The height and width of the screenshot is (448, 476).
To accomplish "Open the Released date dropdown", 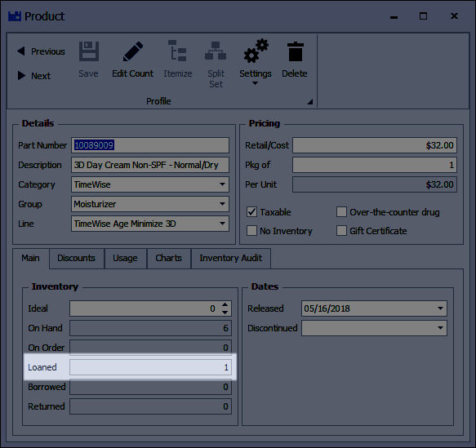I will click(x=440, y=308).
